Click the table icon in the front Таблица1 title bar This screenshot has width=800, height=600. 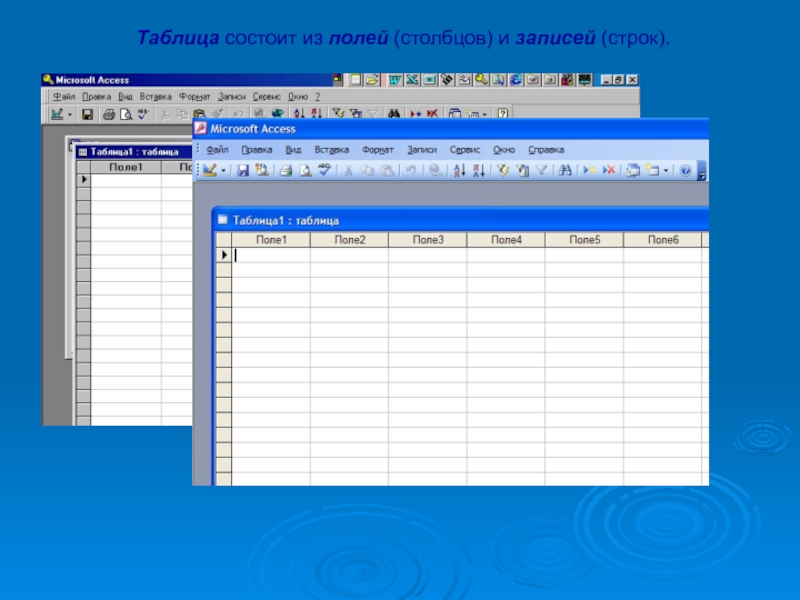223,220
